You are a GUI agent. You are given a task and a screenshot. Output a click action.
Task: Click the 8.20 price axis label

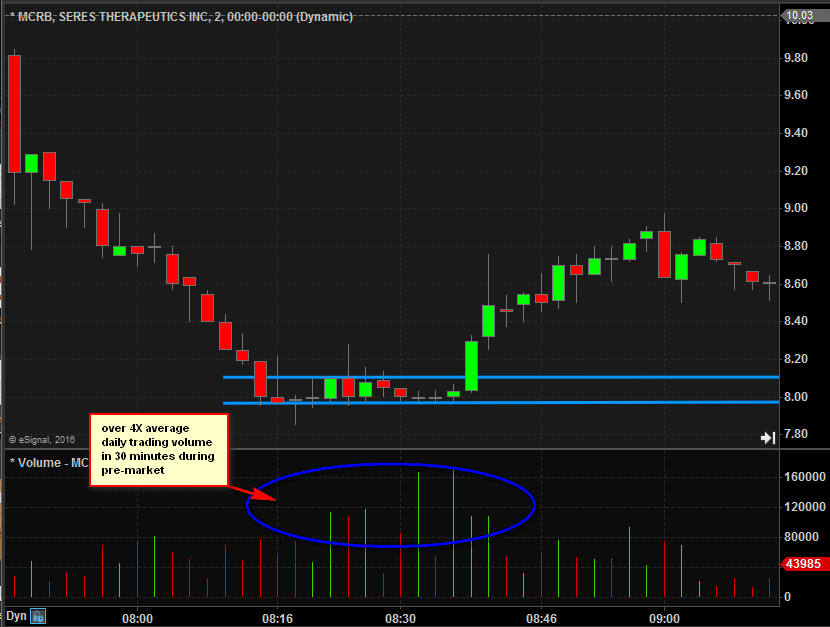(796, 359)
